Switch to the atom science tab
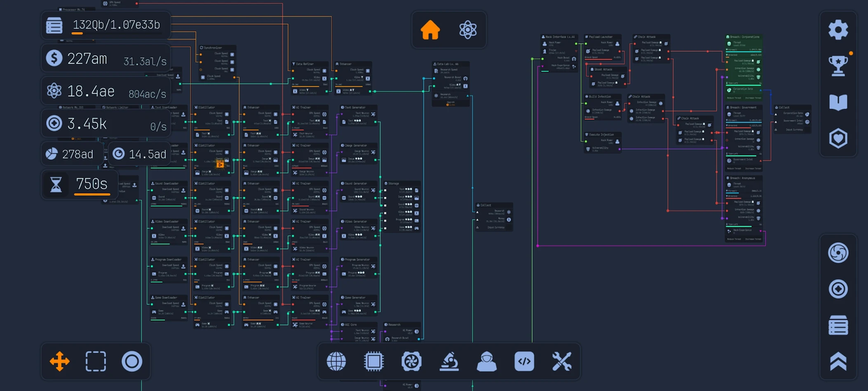868x391 pixels. (x=467, y=29)
